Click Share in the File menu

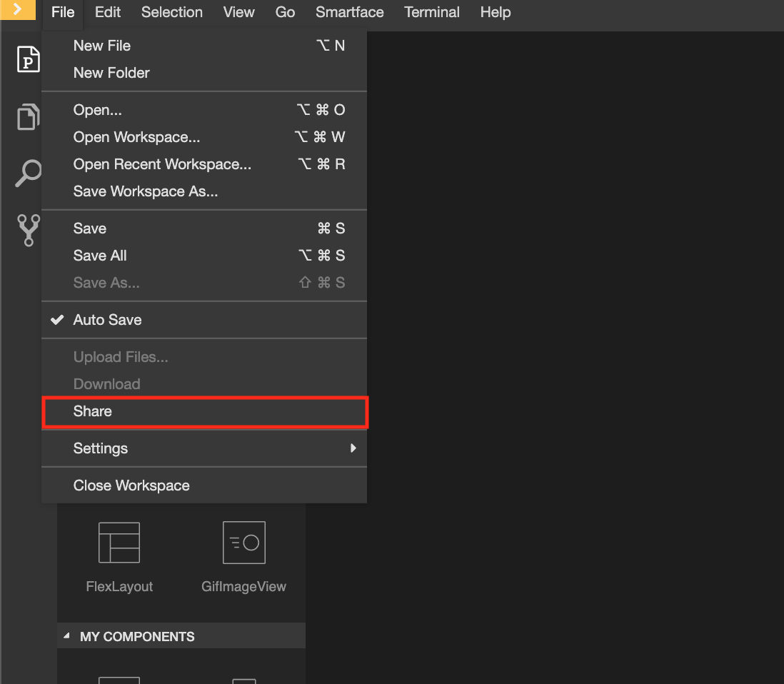coord(93,411)
